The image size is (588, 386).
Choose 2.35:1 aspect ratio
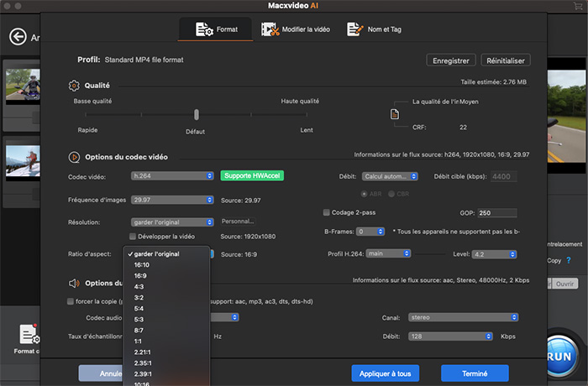(x=165, y=363)
